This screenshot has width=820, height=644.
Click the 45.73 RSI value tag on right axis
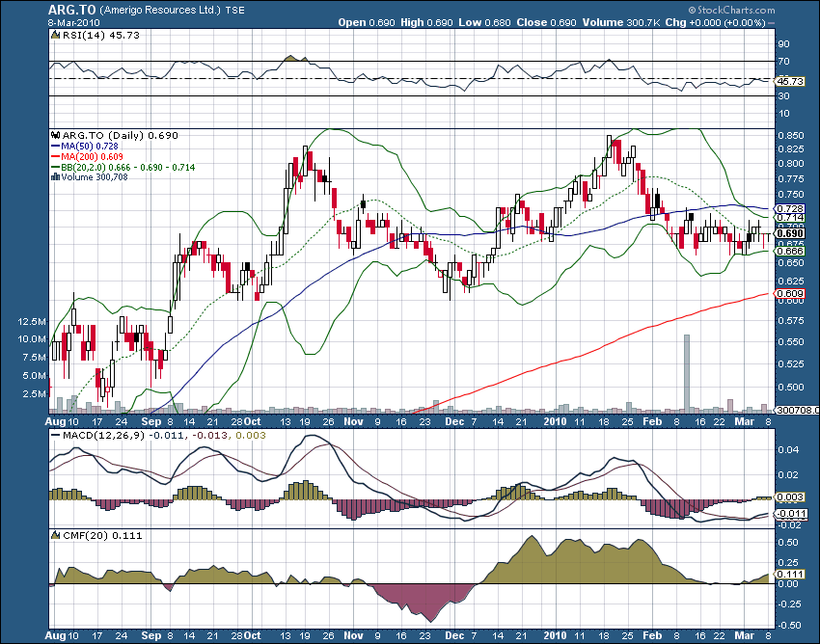[790, 82]
